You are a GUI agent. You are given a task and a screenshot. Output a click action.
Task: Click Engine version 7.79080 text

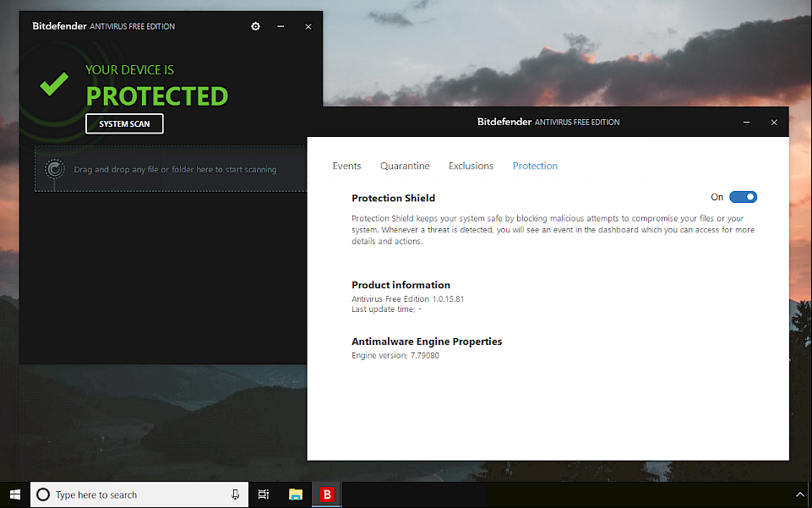(x=395, y=355)
